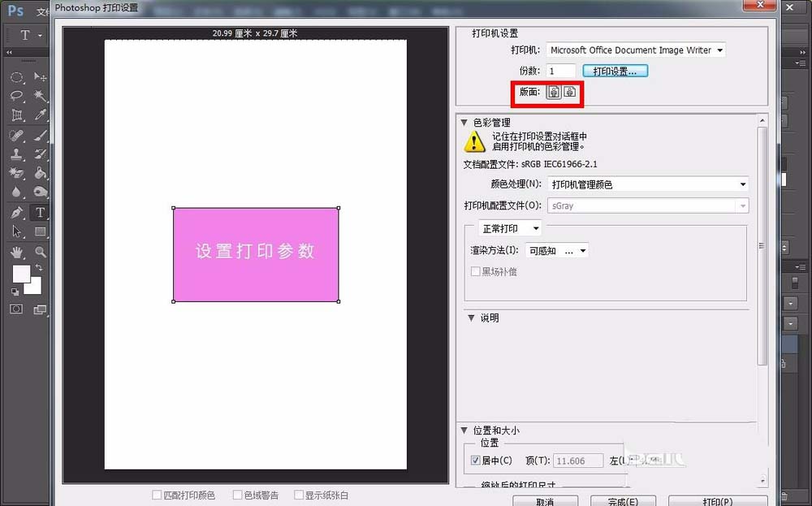
Task: Collapse the 说明 description section
Action: (471, 318)
